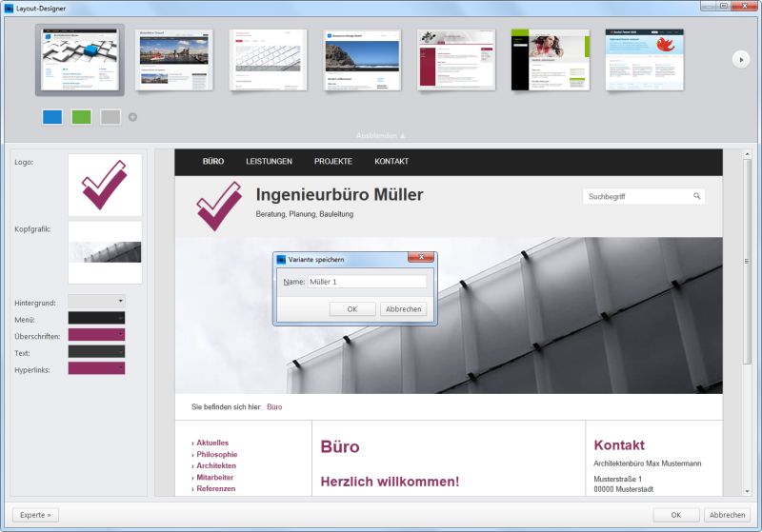
Task: Click the checkmark logo in preview header
Action: [219, 206]
